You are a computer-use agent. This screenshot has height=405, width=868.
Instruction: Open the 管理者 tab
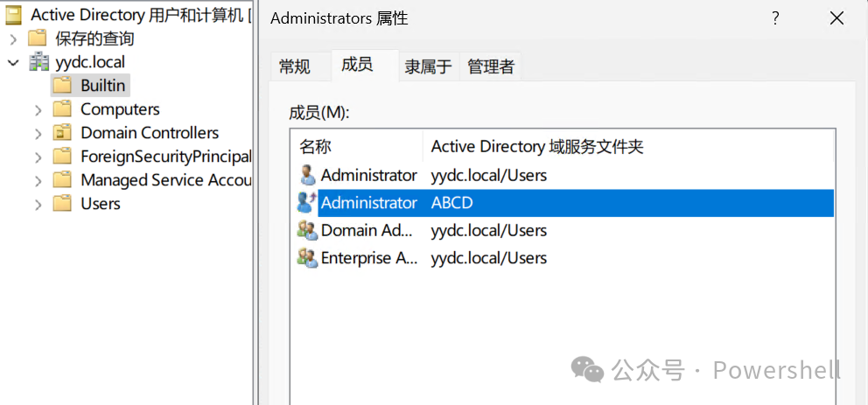point(491,67)
